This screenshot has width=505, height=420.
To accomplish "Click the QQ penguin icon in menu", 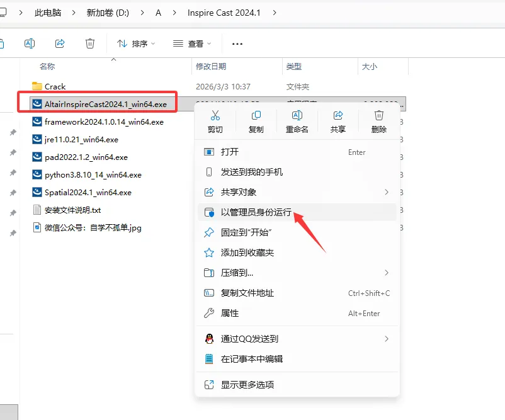I will pos(209,339).
